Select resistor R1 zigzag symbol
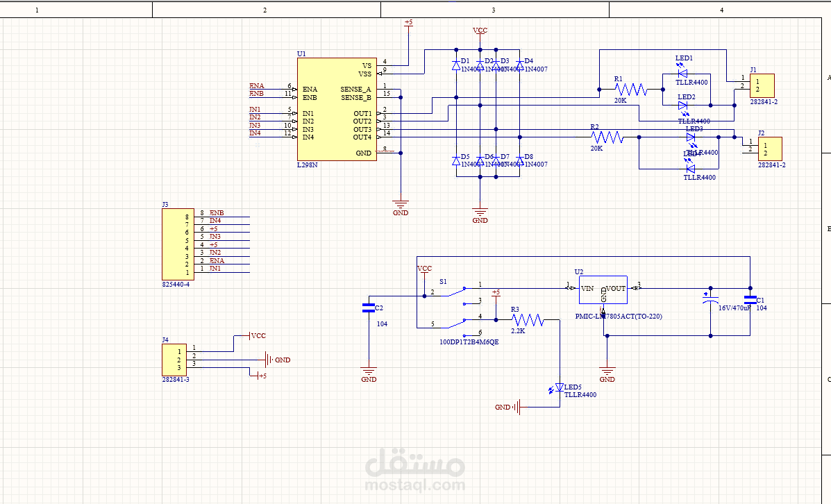Screen dimensions: 831x504 click(631, 90)
